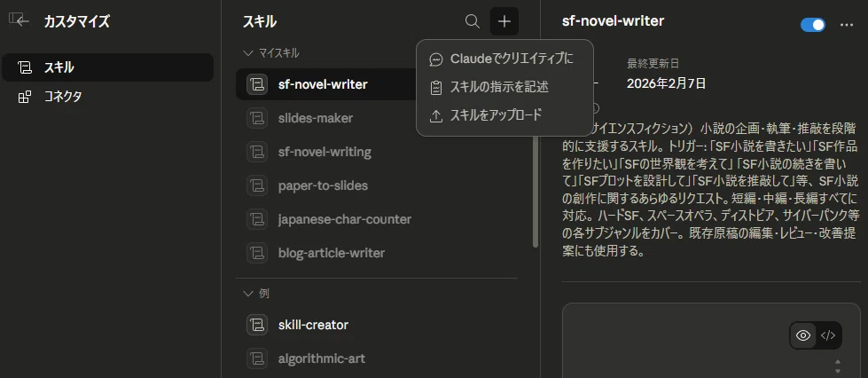This screenshot has height=378, width=868.
Task: Click the search icon in the スキル panel
Action: [473, 21]
